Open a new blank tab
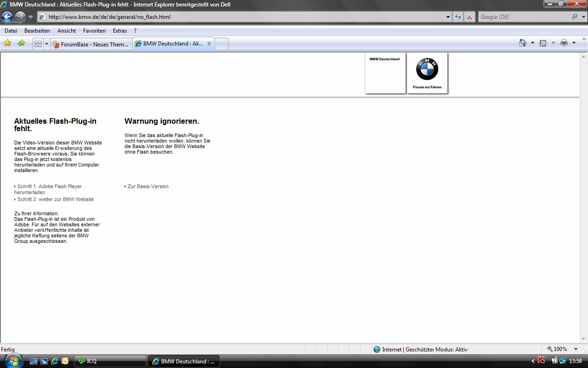The width and height of the screenshot is (588, 368). coord(221,44)
